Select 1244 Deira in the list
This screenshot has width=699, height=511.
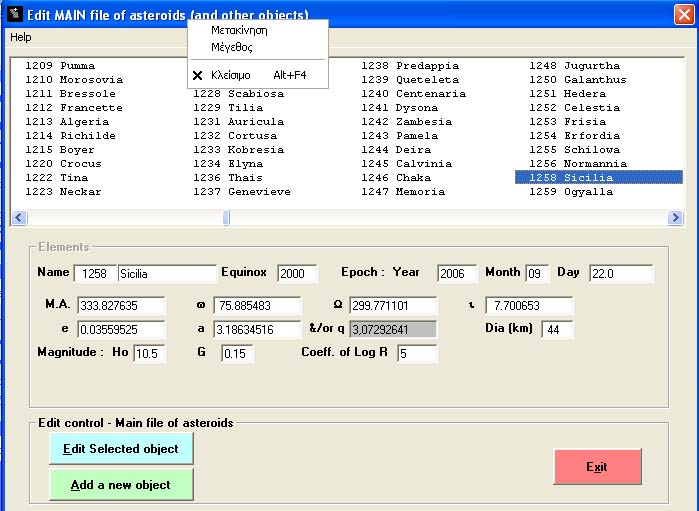(x=396, y=150)
